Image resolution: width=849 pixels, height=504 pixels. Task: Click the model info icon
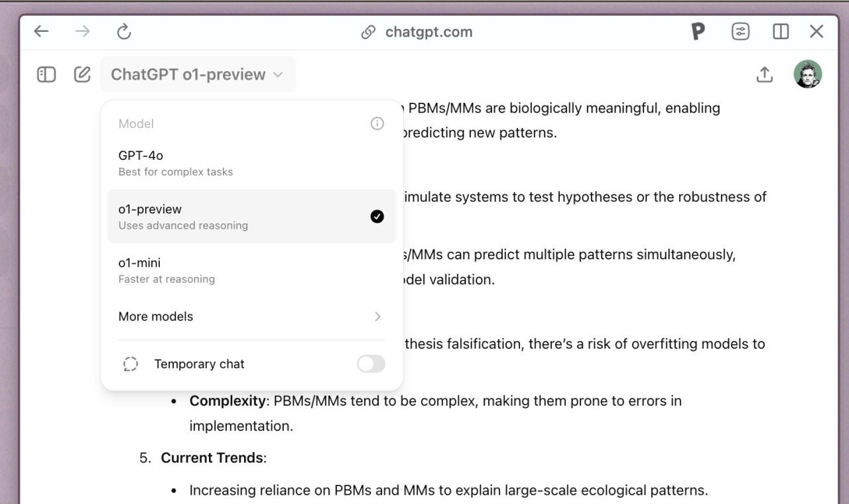click(377, 123)
